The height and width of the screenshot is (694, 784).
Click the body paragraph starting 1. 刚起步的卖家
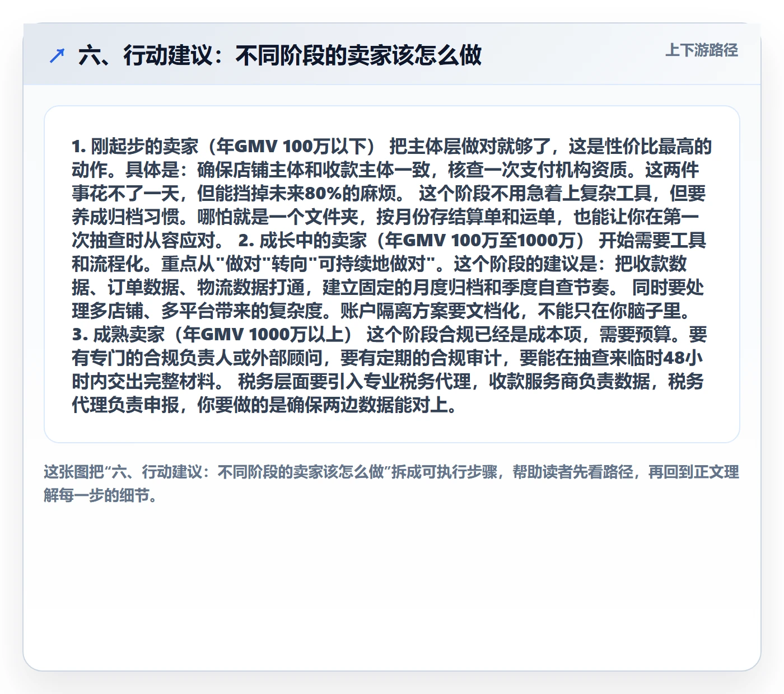coord(391,275)
